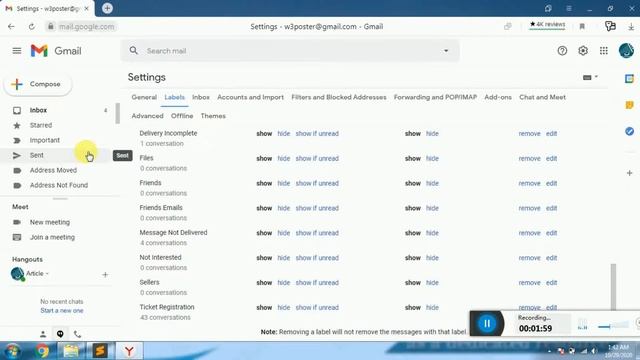Open the Google account avatar
The width and height of the screenshot is (640, 360).
[626, 51]
